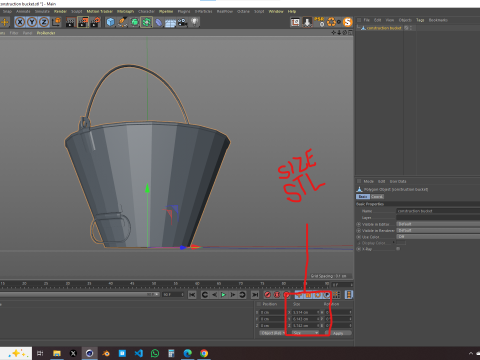Open Object Manager Bookmarks menu
Image resolution: width=480 pixels, height=360 pixels.
pyautogui.click(x=438, y=20)
